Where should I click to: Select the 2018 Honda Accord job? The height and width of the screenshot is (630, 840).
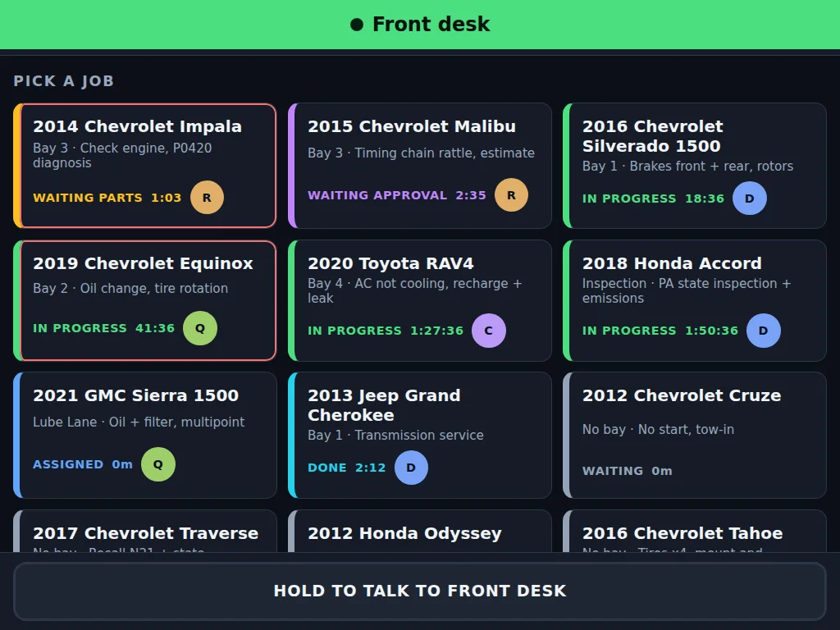(695, 300)
